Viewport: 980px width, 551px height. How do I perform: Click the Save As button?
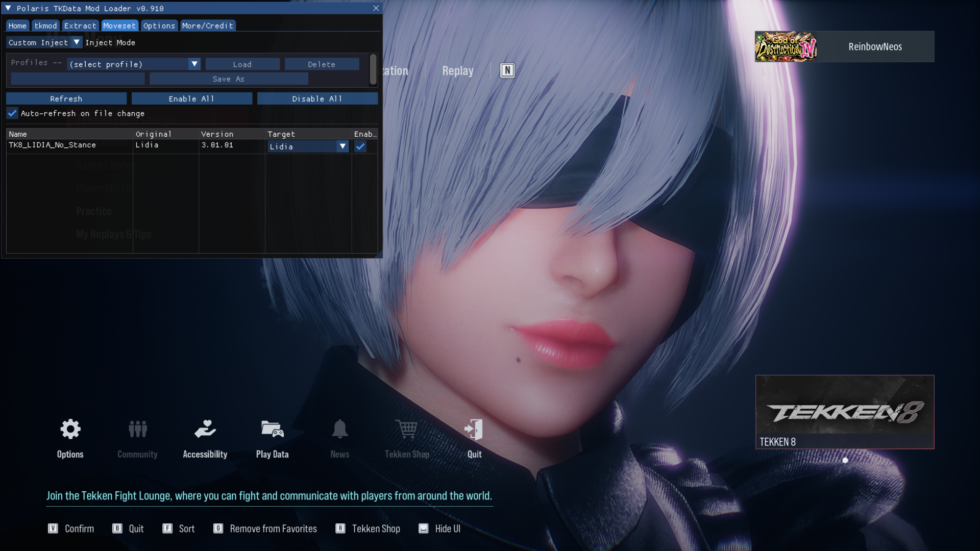pos(229,79)
